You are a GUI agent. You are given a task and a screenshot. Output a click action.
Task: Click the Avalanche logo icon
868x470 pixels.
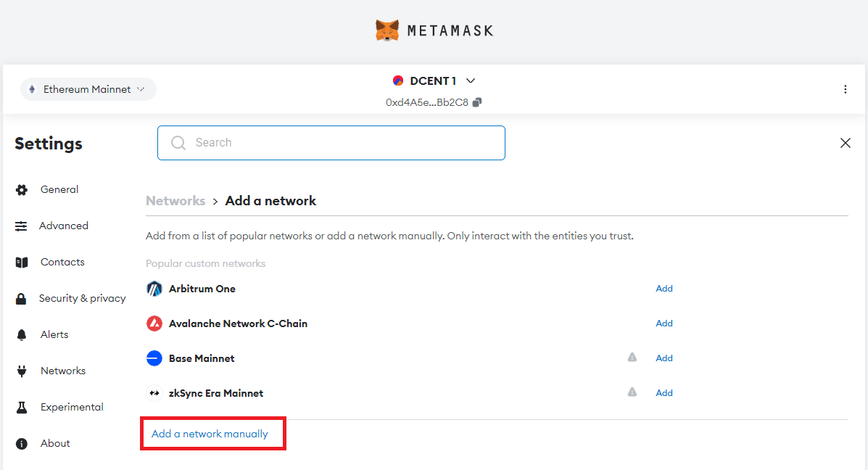click(x=154, y=323)
